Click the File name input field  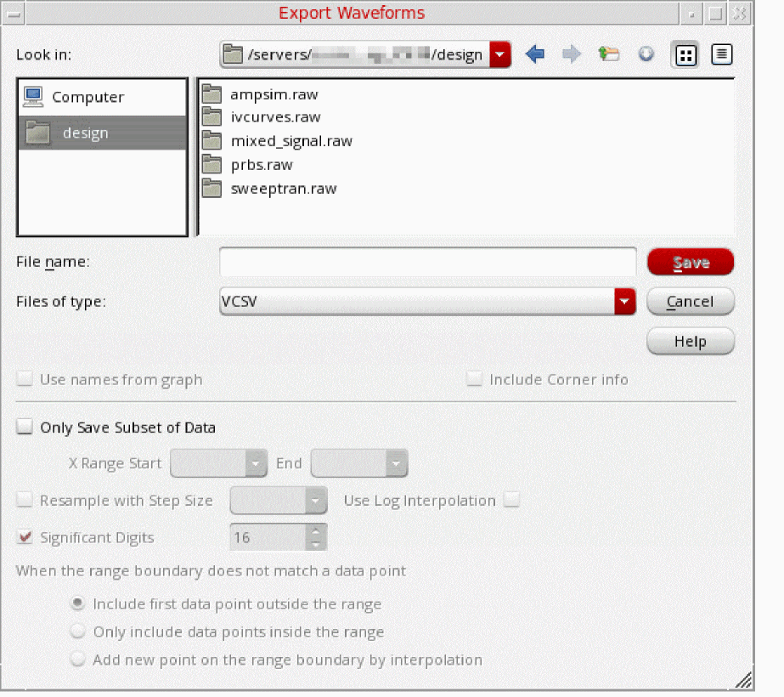coord(428,261)
